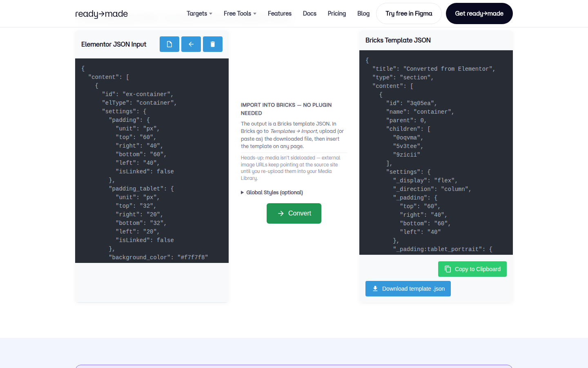Click "title": "Converted from Elementor" line
Viewport: 588px width, 368px height.
[434, 69]
